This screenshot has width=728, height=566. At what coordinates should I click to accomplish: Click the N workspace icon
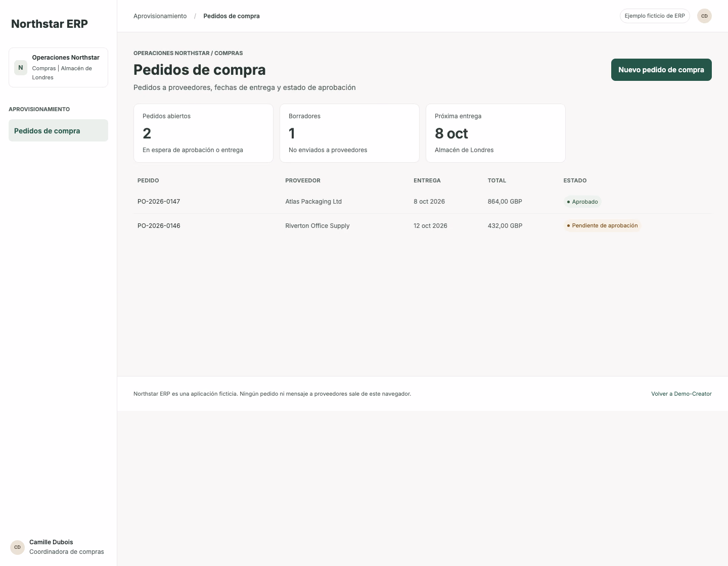click(x=20, y=68)
